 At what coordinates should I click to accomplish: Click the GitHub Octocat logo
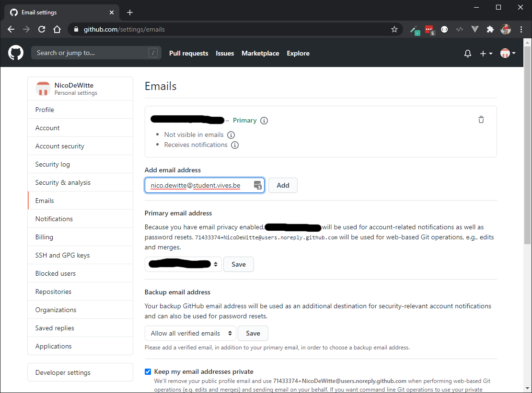point(16,53)
